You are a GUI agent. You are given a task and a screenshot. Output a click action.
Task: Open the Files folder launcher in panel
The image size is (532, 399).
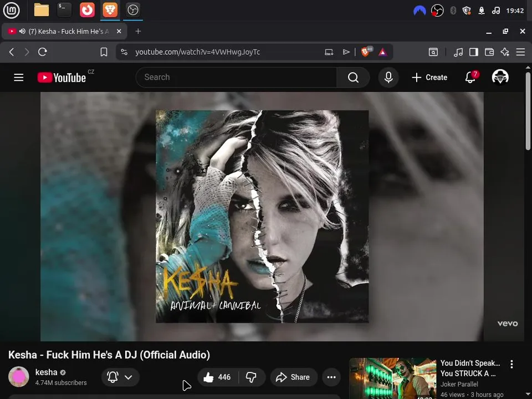[42, 10]
